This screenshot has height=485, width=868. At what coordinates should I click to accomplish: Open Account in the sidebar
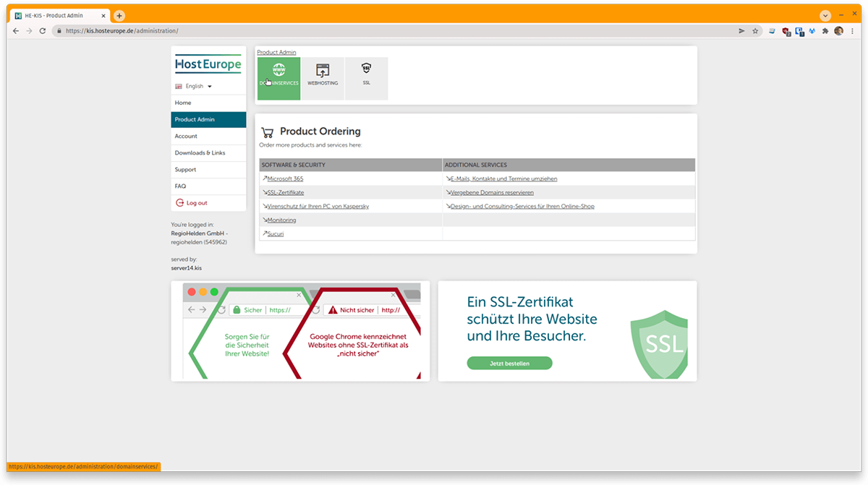click(208, 136)
